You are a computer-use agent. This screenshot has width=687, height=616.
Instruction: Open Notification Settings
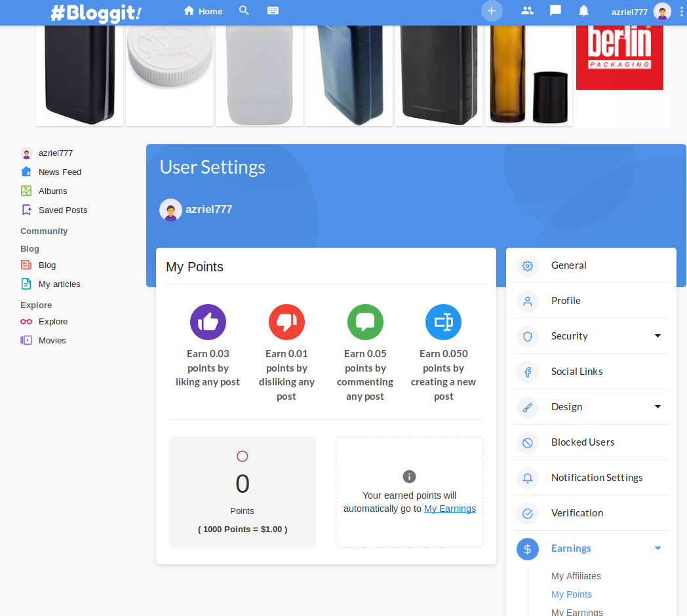click(x=597, y=478)
